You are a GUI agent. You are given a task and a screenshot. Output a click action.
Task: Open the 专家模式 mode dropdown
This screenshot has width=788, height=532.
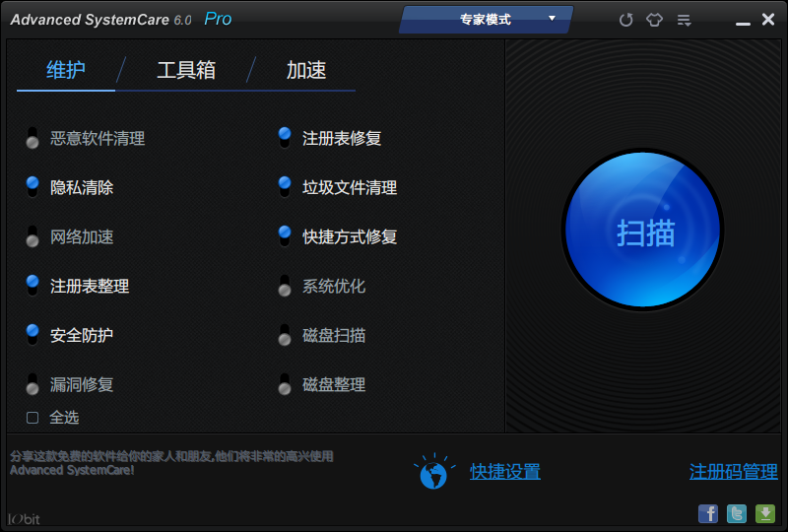click(x=486, y=20)
